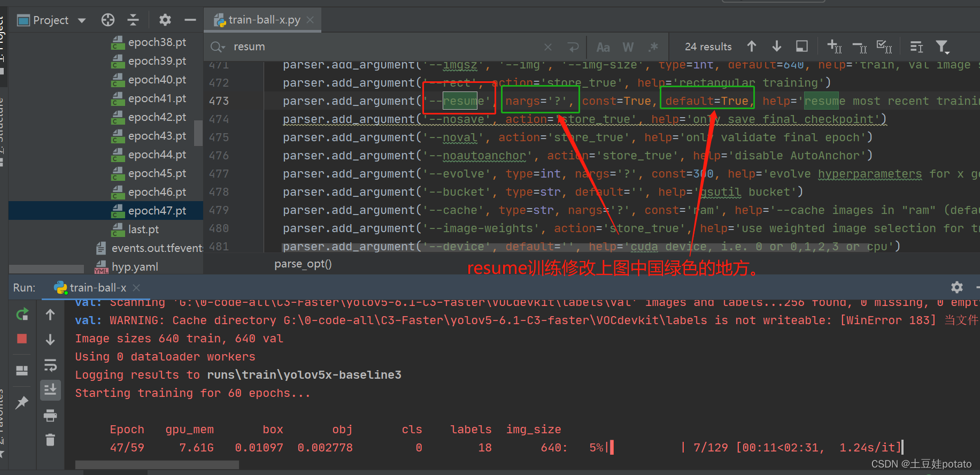This screenshot has width=980, height=475.
Task: Toggle scroll to end of console
Action: click(50, 390)
